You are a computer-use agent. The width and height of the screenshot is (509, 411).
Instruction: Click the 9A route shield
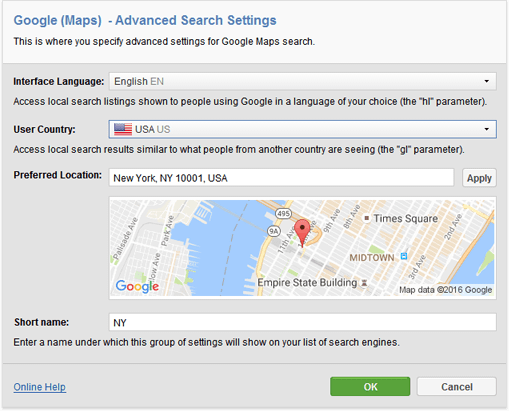point(274,231)
